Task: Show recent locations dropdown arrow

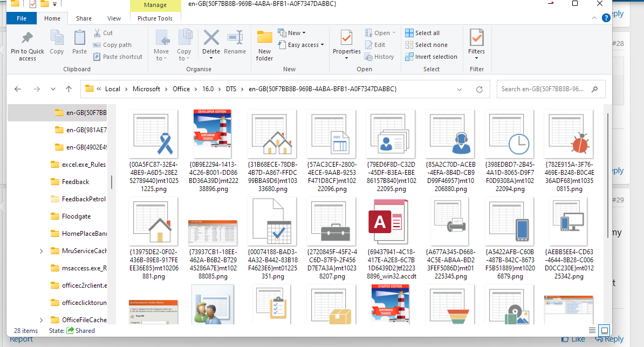Action: point(53,89)
